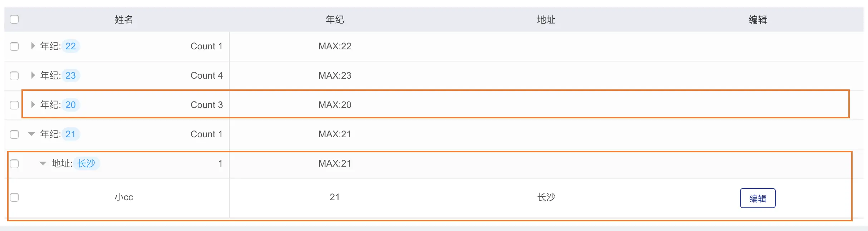Check the 年纪 21 row checkbox
Viewport: 868px width, 231px height.
click(x=14, y=134)
